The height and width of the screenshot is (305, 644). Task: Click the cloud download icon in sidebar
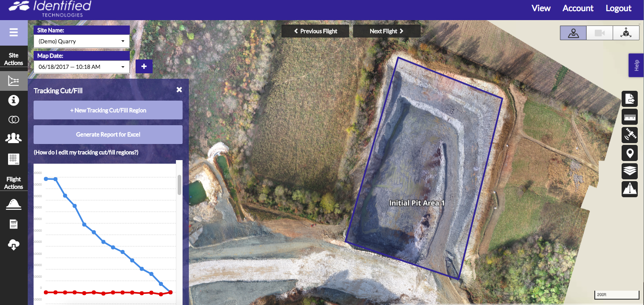pos(13,244)
